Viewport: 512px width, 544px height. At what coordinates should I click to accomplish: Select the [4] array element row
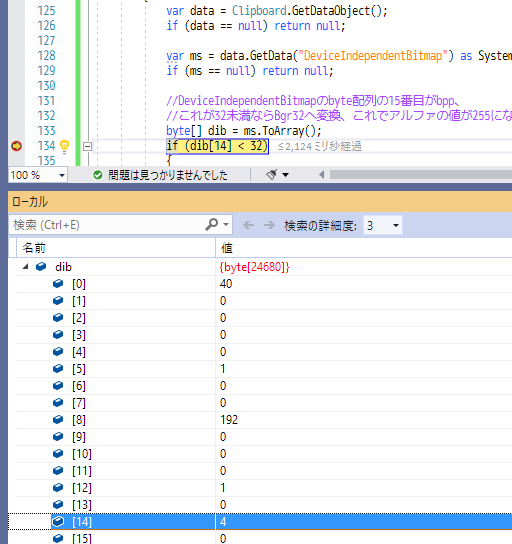[264, 352]
